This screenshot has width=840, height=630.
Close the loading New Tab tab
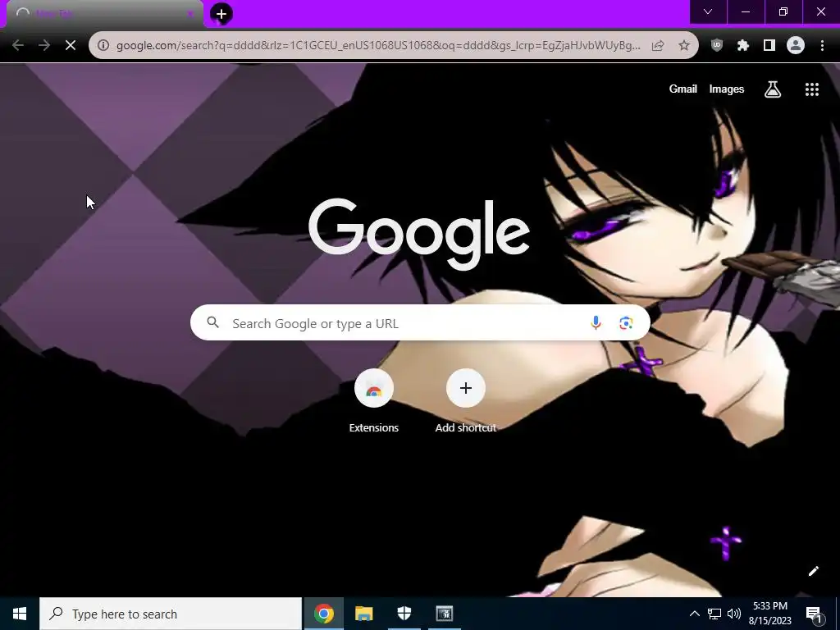coord(190,14)
